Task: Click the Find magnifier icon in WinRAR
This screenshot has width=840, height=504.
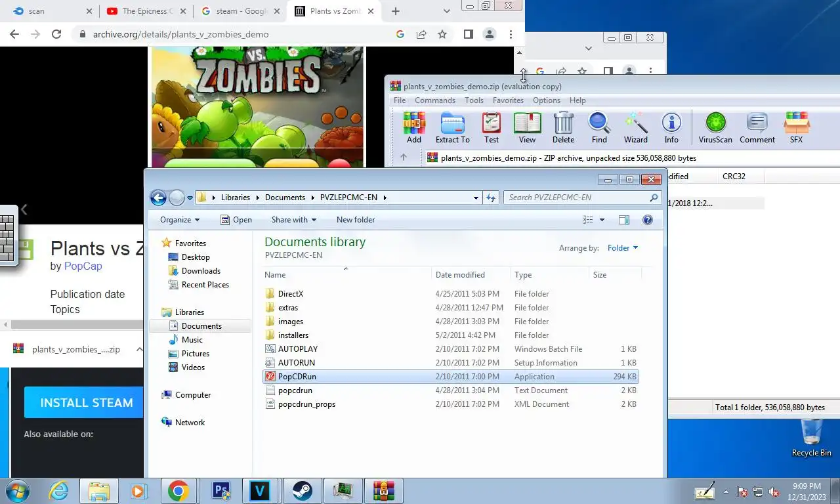Action: click(x=599, y=127)
